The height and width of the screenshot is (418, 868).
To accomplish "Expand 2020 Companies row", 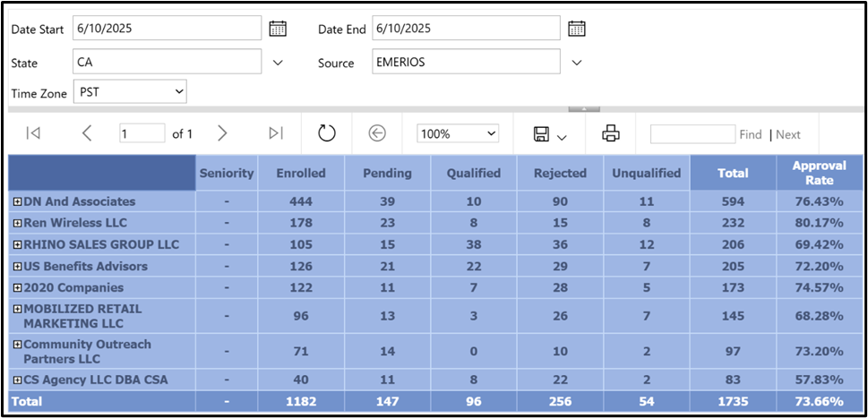I will point(17,287).
